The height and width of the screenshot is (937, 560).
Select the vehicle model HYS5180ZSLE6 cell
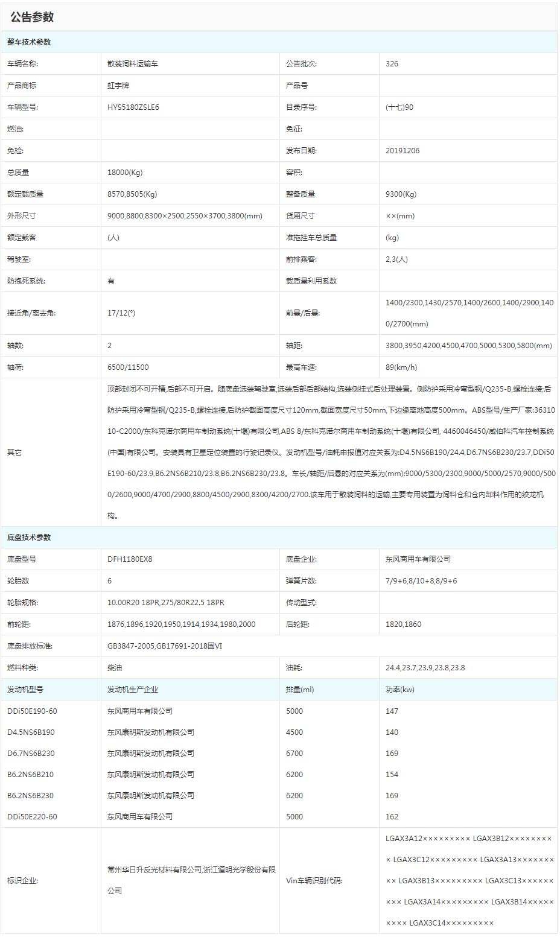click(x=133, y=107)
